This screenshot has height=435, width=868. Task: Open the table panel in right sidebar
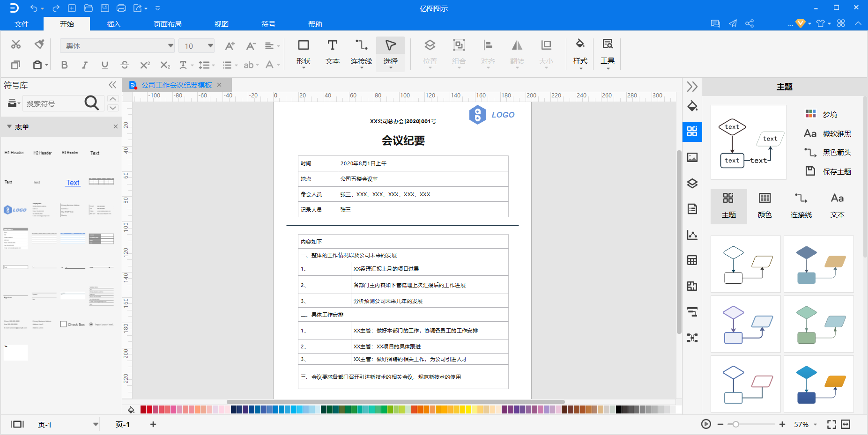tap(692, 260)
